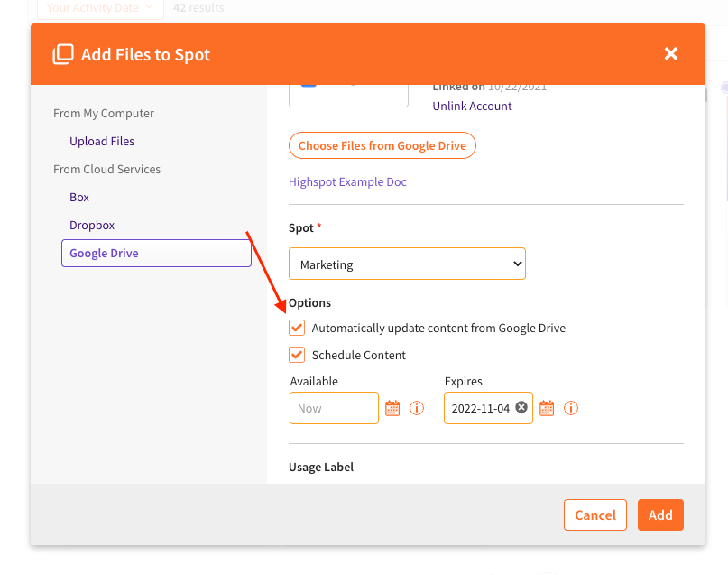Disable the Schedule Content checkbox
The image size is (728, 575).
click(x=297, y=355)
